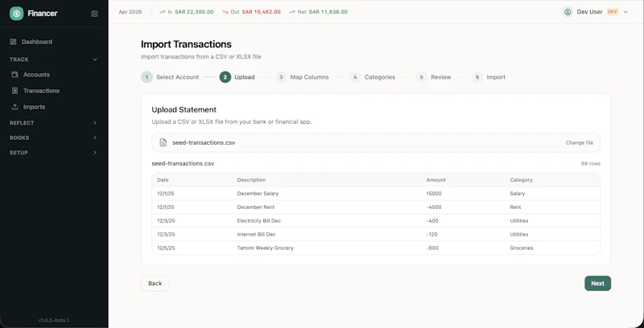The image size is (644, 328).
Task: Click the -400 amount cell
Action: point(432,220)
